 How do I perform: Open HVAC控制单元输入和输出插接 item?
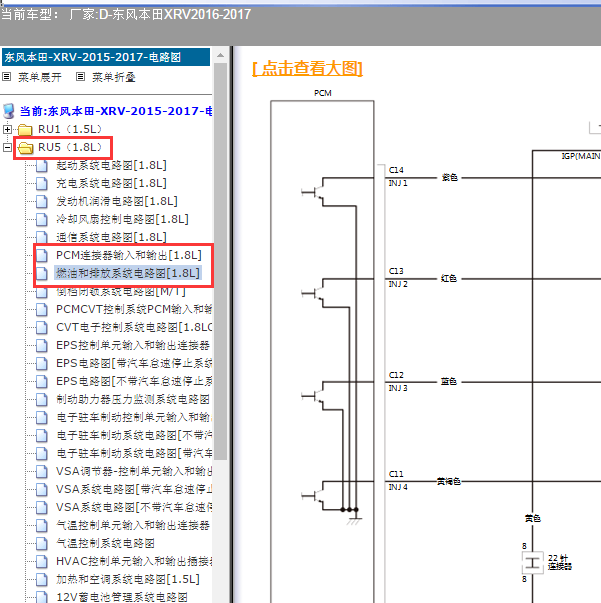[x=134, y=561]
